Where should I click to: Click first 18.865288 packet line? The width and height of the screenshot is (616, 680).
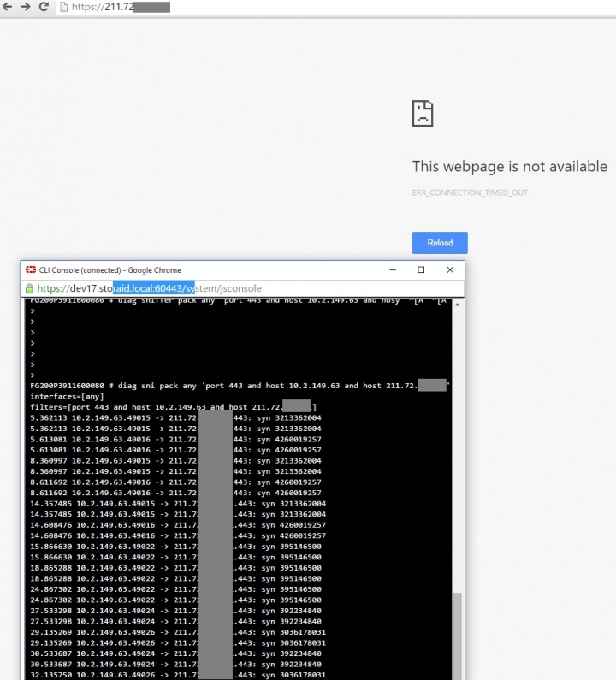[x=175, y=568]
